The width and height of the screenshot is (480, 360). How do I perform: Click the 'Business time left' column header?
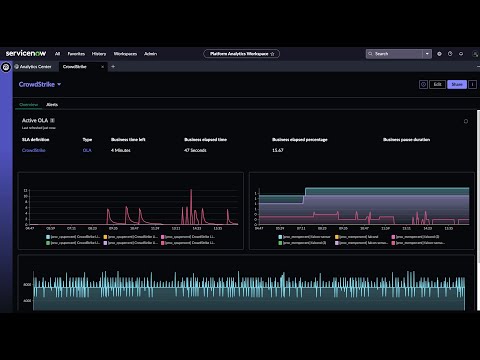[x=128, y=140]
